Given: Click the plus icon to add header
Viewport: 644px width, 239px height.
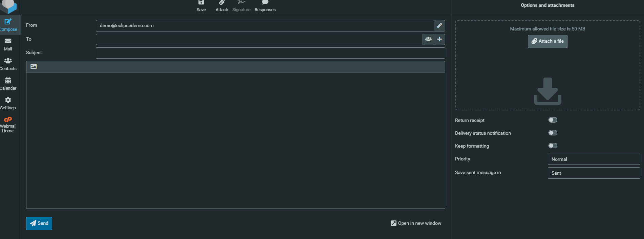Looking at the screenshot, I should 439,39.
